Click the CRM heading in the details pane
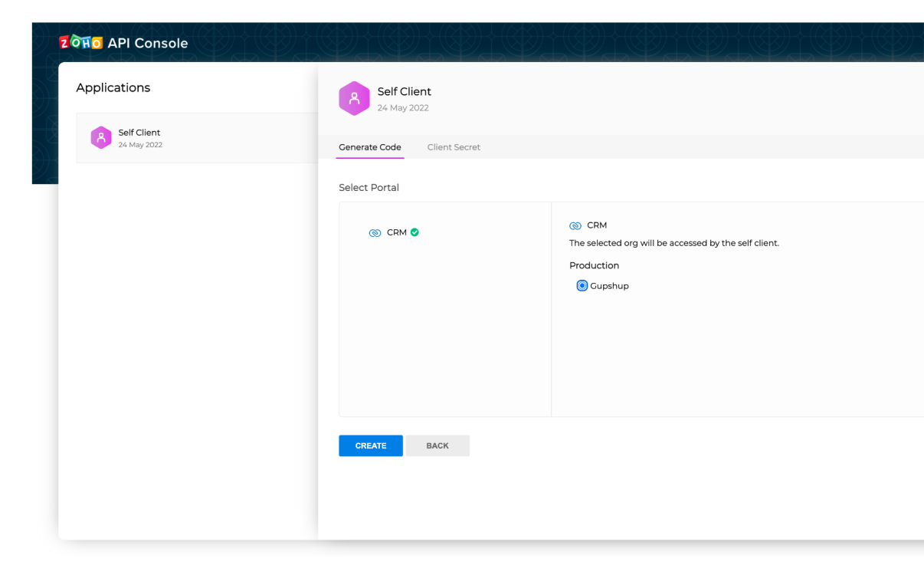The width and height of the screenshot is (924, 575). (597, 225)
